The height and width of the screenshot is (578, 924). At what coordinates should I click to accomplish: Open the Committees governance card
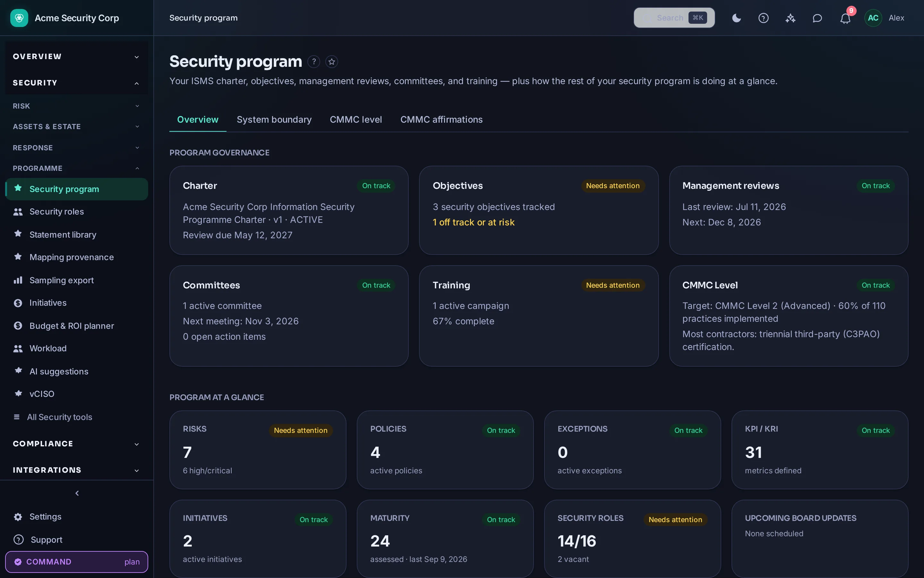click(x=289, y=316)
